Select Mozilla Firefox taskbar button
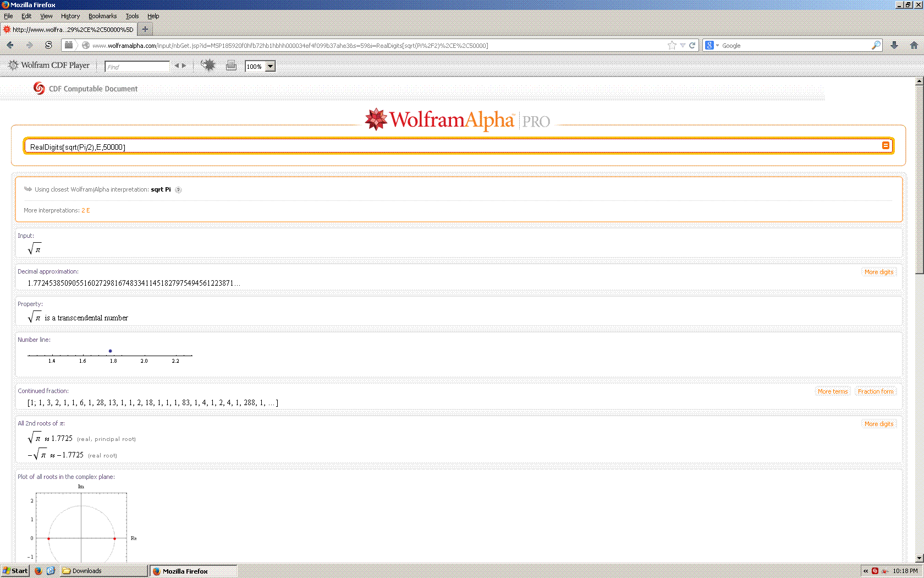 [194, 571]
